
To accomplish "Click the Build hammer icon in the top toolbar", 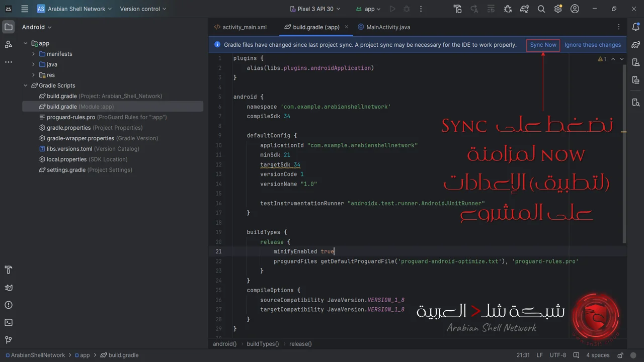I will tap(457, 9).
